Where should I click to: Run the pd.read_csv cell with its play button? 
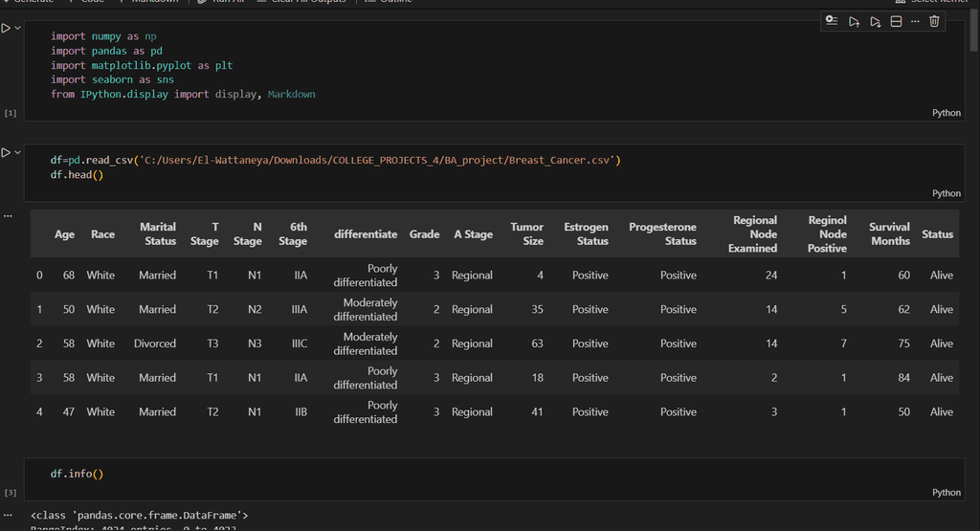click(6, 152)
